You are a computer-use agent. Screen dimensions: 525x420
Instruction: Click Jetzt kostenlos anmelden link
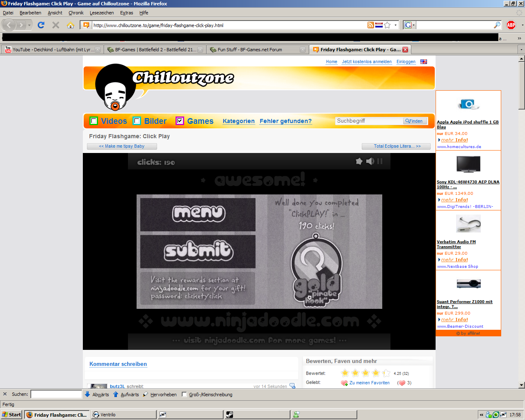pos(367,62)
